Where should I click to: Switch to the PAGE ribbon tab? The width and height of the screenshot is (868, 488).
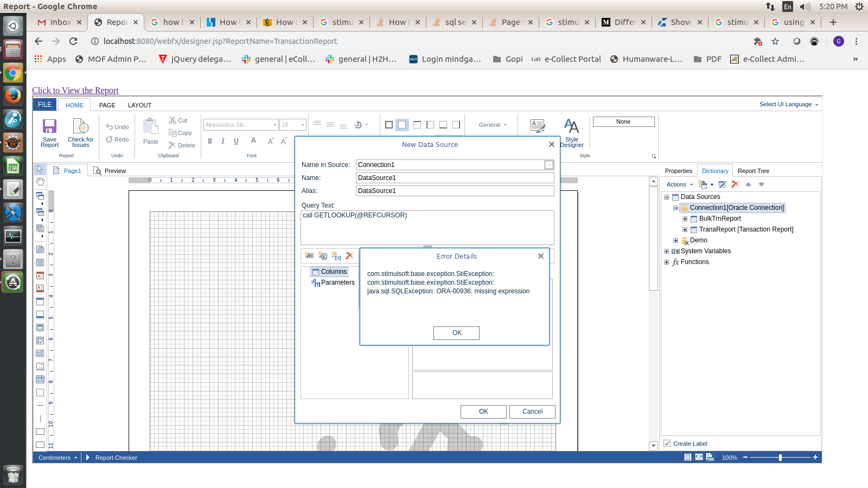tap(107, 105)
